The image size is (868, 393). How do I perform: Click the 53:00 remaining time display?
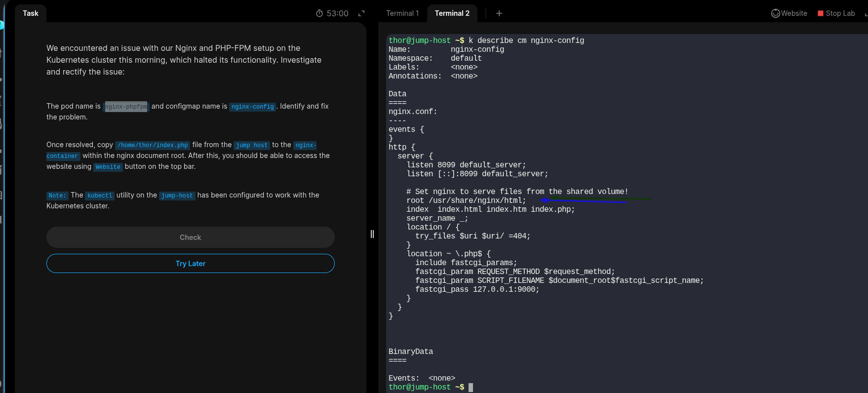pos(337,13)
